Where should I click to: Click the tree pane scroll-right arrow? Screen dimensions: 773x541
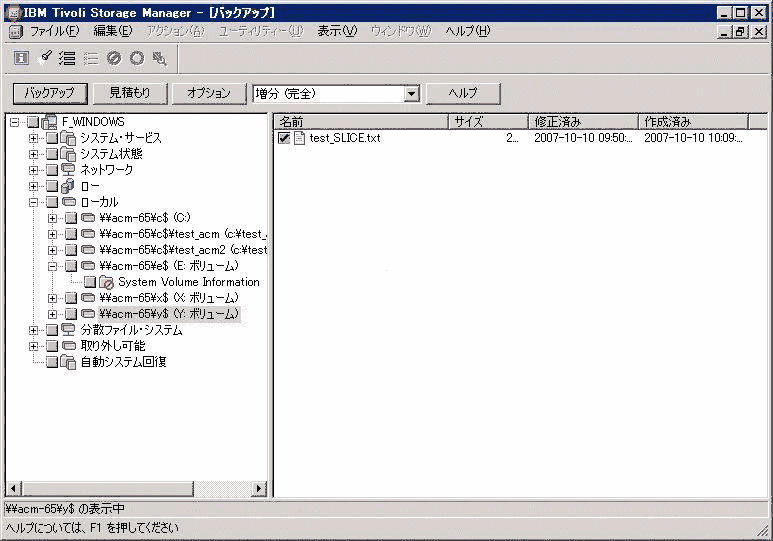click(x=258, y=488)
